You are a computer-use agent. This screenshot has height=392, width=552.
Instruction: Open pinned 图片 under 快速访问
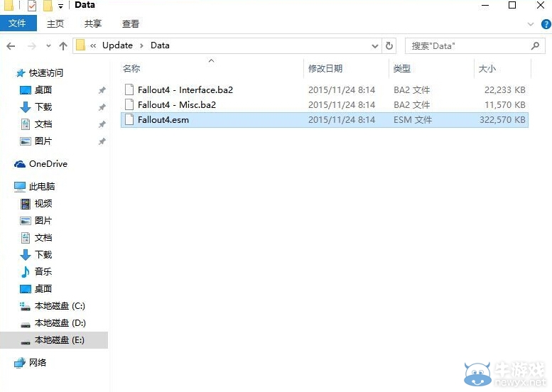pos(43,141)
